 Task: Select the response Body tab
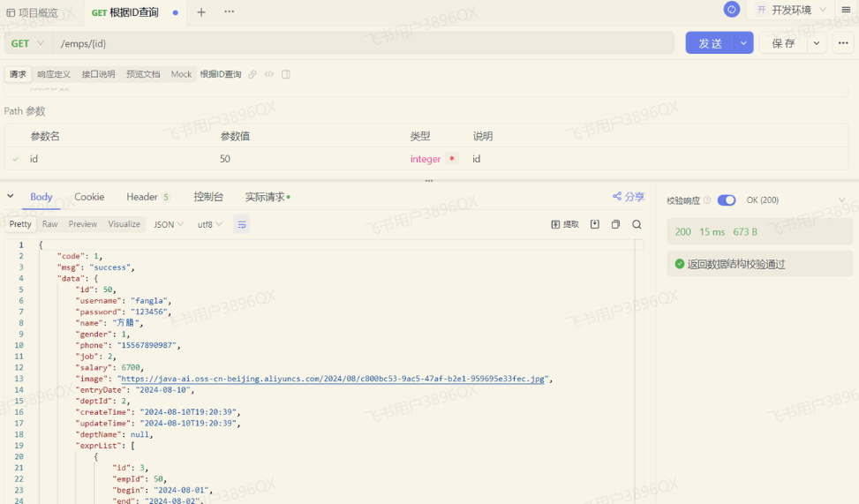point(41,197)
